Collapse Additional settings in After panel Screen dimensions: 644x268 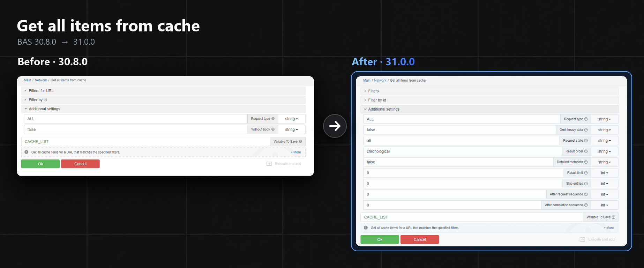tap(489, 109)
